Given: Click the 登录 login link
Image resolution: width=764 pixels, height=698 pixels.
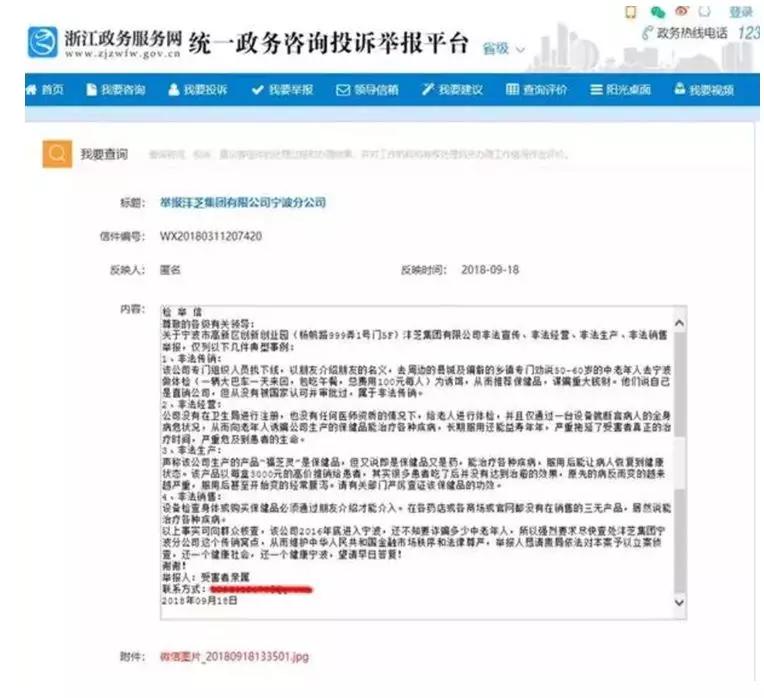Looking at the screenshot, I should click(741, 12).
